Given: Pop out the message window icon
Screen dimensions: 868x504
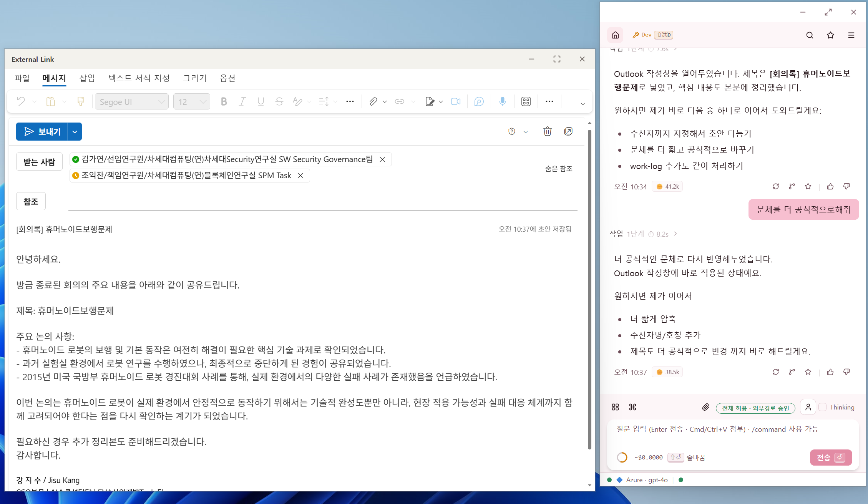Looking at the screenshot, I should (x=568, y=131).
